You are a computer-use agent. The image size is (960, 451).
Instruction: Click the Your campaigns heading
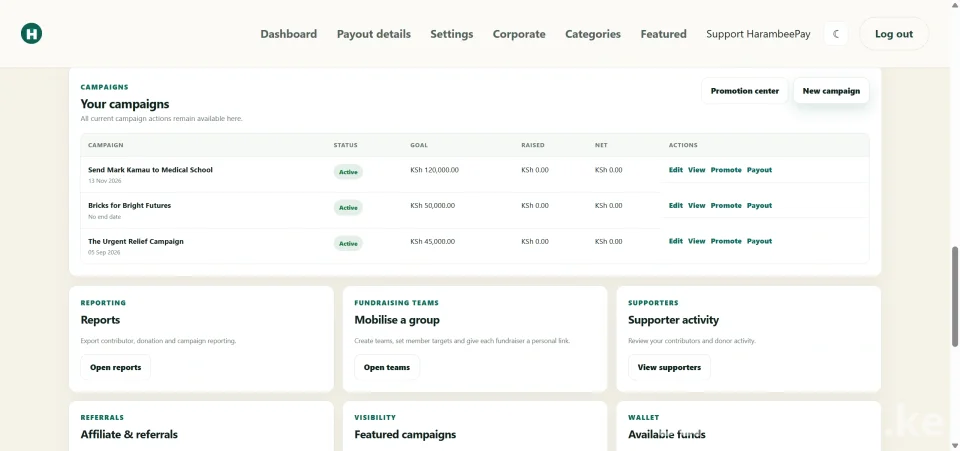click(x=124, y=104)
